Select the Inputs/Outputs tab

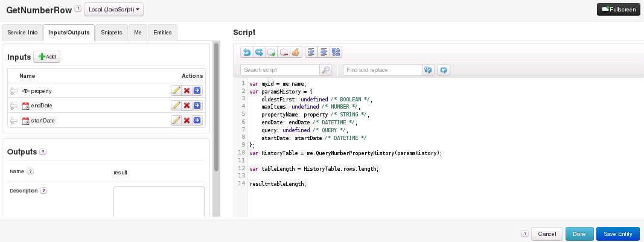tap(69, 33)
